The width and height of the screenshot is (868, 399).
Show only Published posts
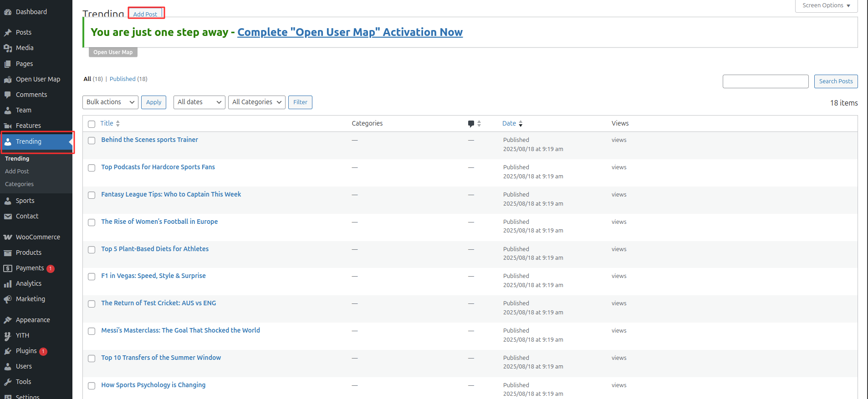[123, 79]
